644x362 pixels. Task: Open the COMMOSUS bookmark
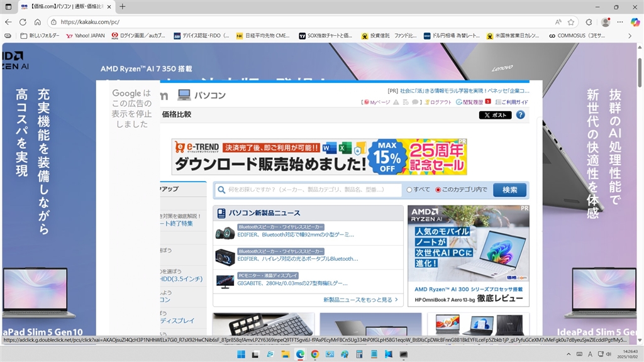(x=577, y=36)
